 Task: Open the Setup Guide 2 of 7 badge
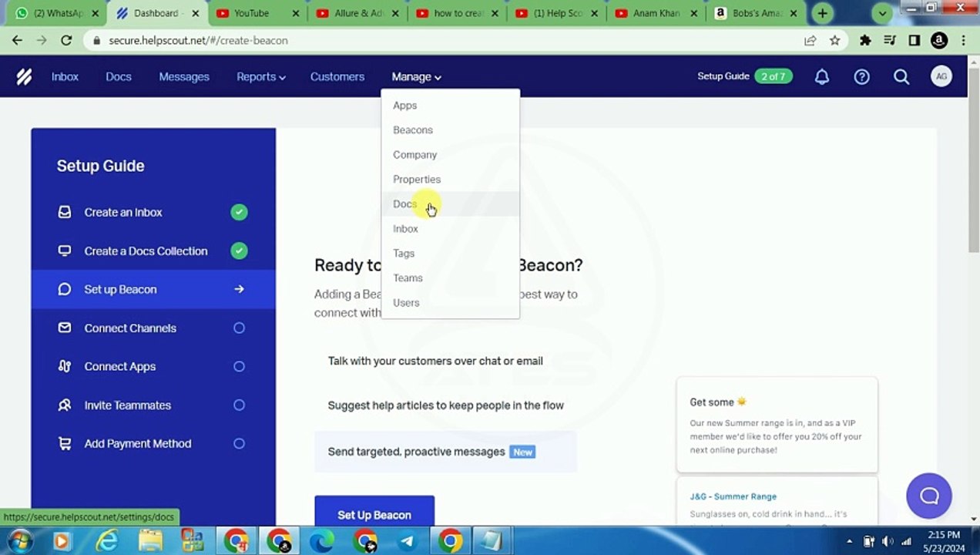774,76
